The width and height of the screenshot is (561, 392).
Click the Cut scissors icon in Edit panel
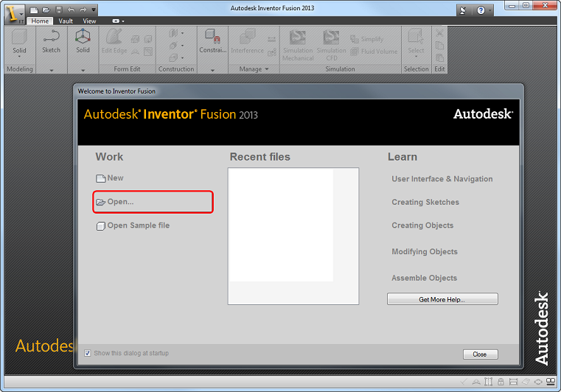click(x=439, y=33)
